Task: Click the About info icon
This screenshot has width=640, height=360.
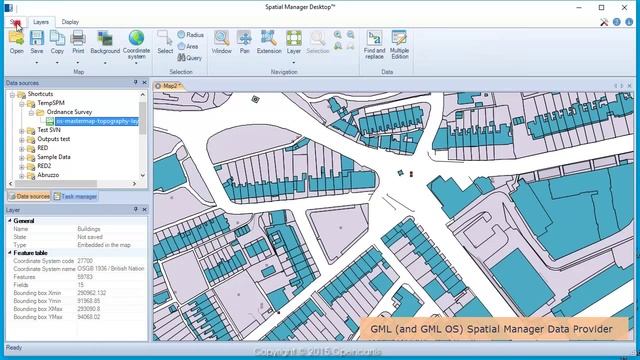Action: click(629, 22)
